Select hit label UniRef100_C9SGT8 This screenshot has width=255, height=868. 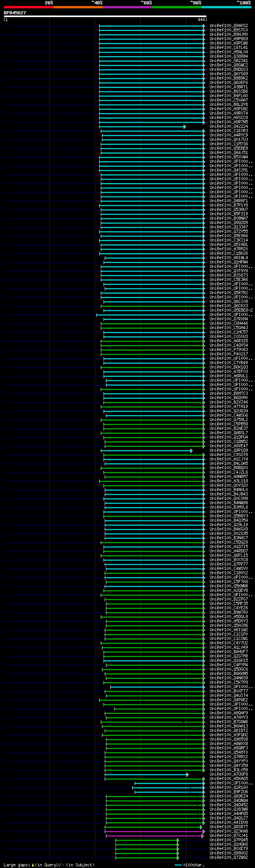(229, 454)
